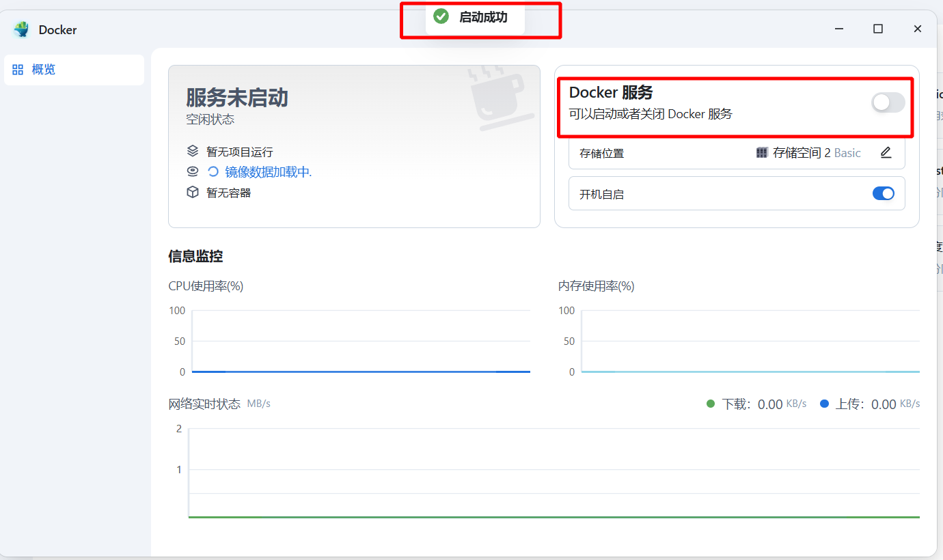This screenshot has height=560, width=943.
Task: Click the disc icon beside 镜像数据加载中
Action: click(x=193, y=171)
